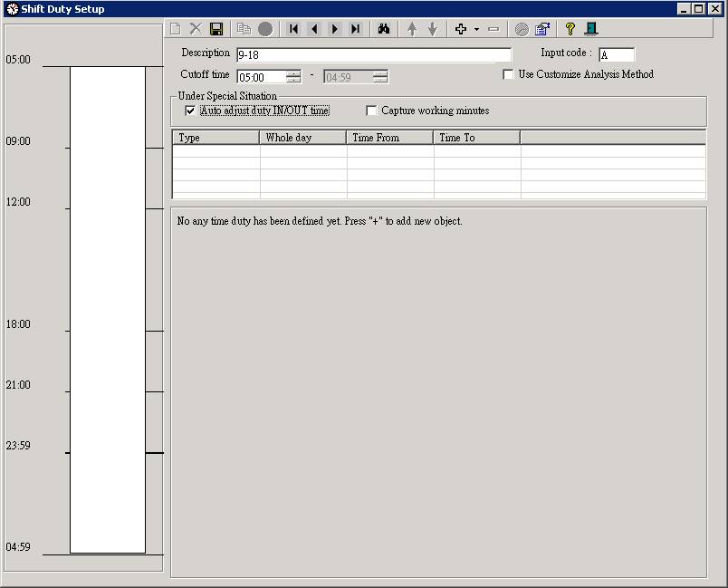Save the shift with the floppy disk icon
Screen dimensions: 728x588
click(216, 29)
